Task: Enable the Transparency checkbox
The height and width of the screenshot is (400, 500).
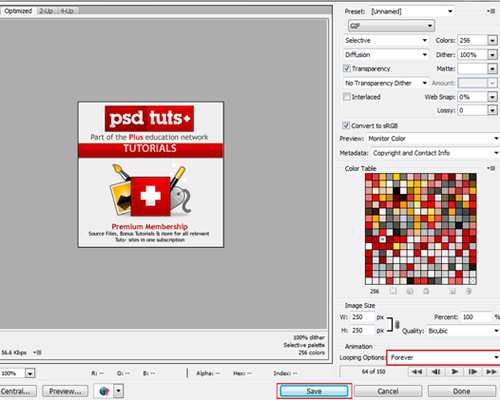Action: [x=347, y=68]
